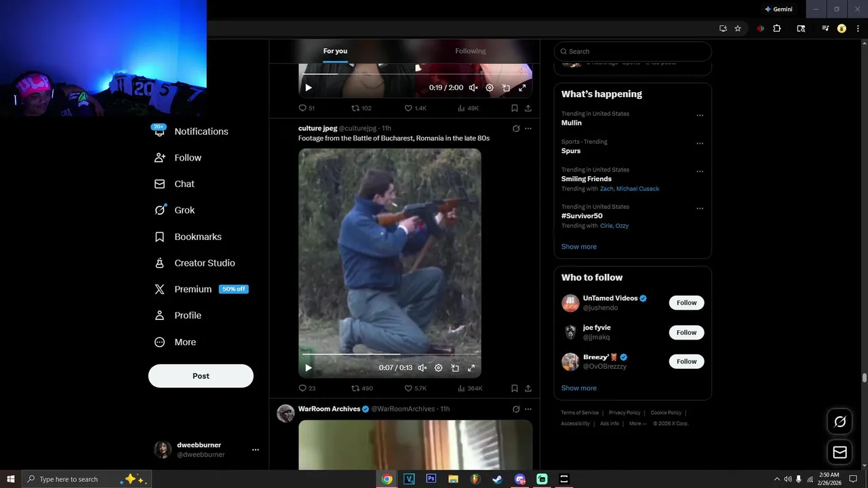Switch to the Following tab
868x488 pixels.
(x=470, y=51)
